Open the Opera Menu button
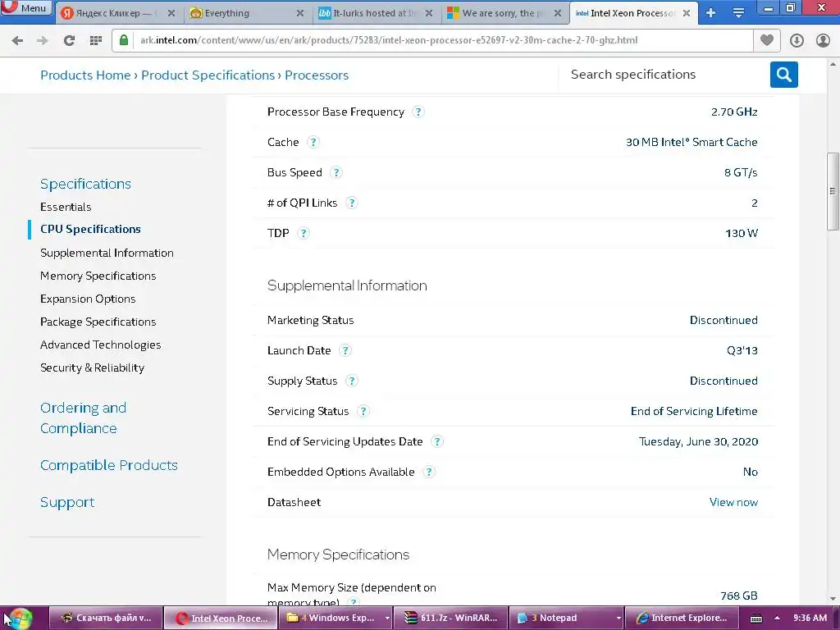Screen dimensions: 840x630 27,8
